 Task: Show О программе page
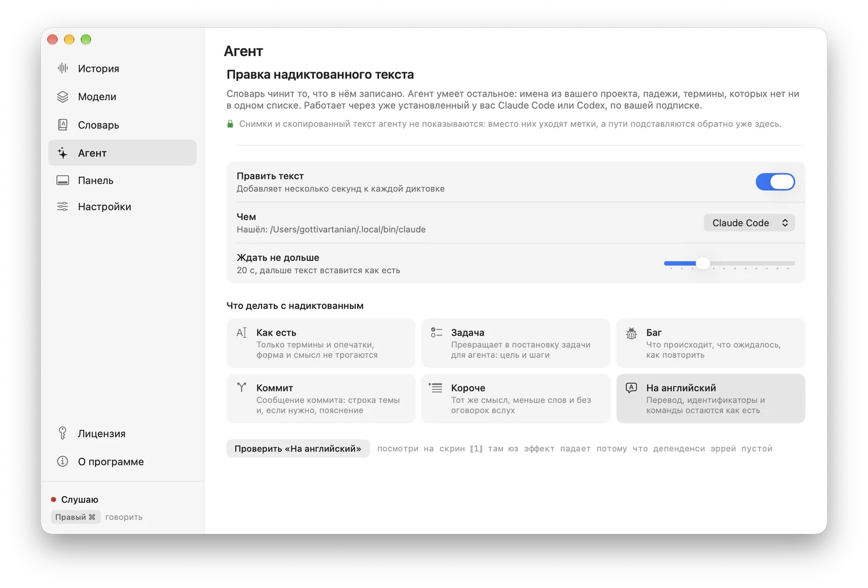pyautogui.click(x=122, y=462)
